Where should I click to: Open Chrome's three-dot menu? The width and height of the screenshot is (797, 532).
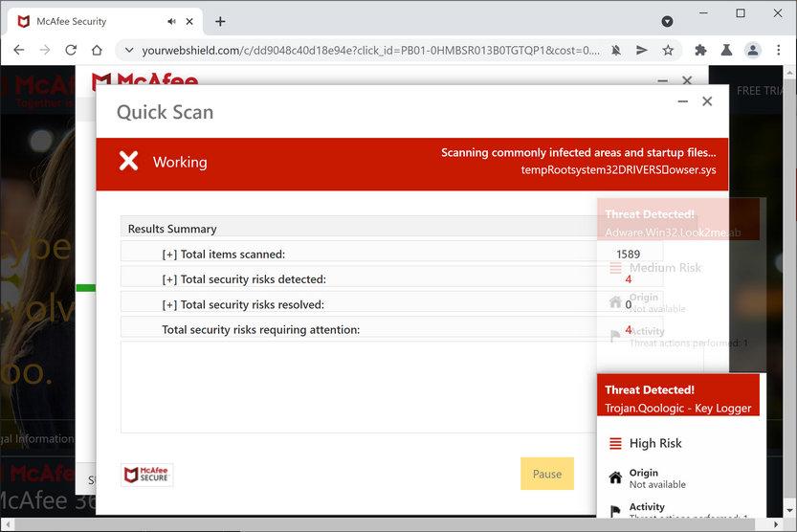click(x=778, y=50)
